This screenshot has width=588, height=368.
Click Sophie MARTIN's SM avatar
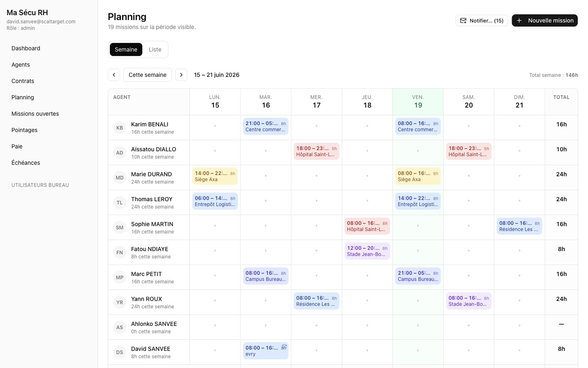pos(119,227)
